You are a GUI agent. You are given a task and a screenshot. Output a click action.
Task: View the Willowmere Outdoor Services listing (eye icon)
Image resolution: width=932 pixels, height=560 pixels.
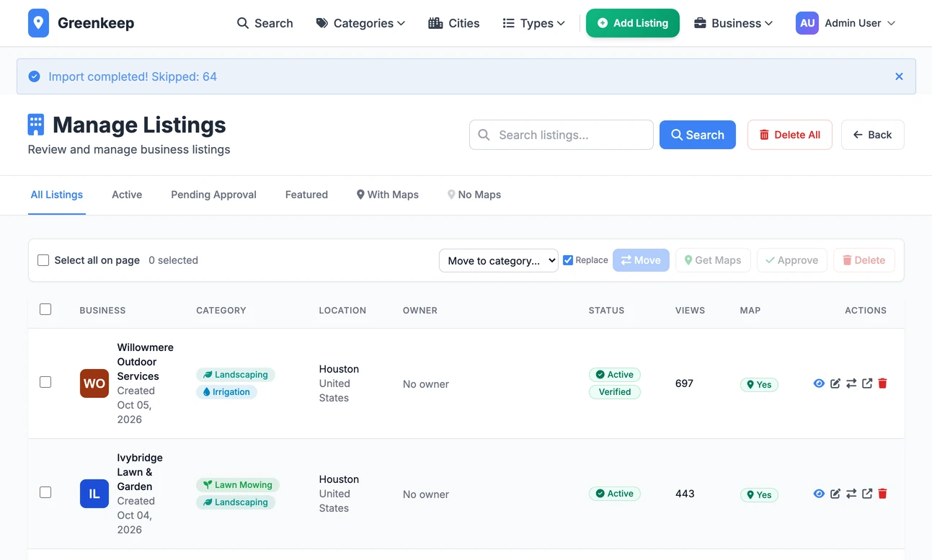[x=819, y=383]
